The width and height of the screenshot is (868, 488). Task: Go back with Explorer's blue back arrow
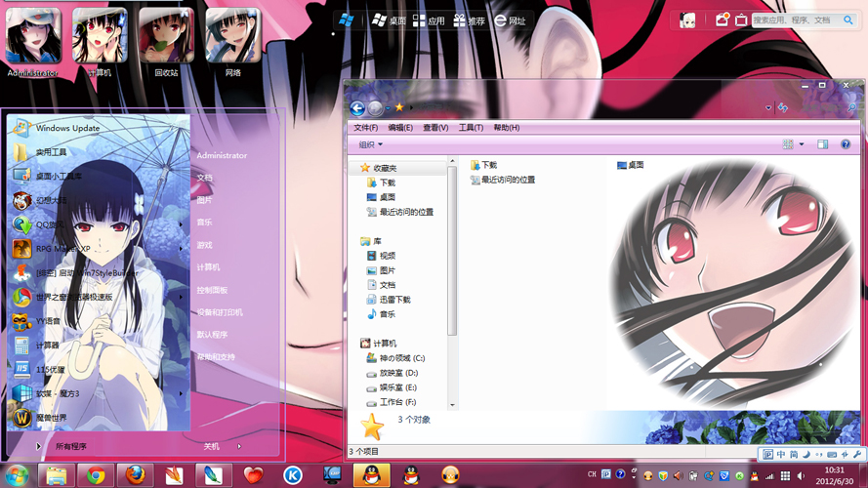pos(357,108)
